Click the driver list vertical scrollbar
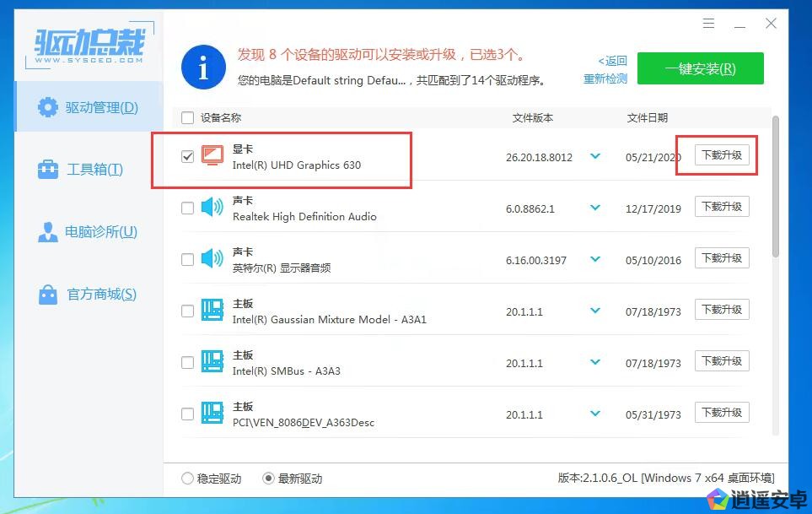The height and width of the screenshot is (514, 812). tap(776, 186)
